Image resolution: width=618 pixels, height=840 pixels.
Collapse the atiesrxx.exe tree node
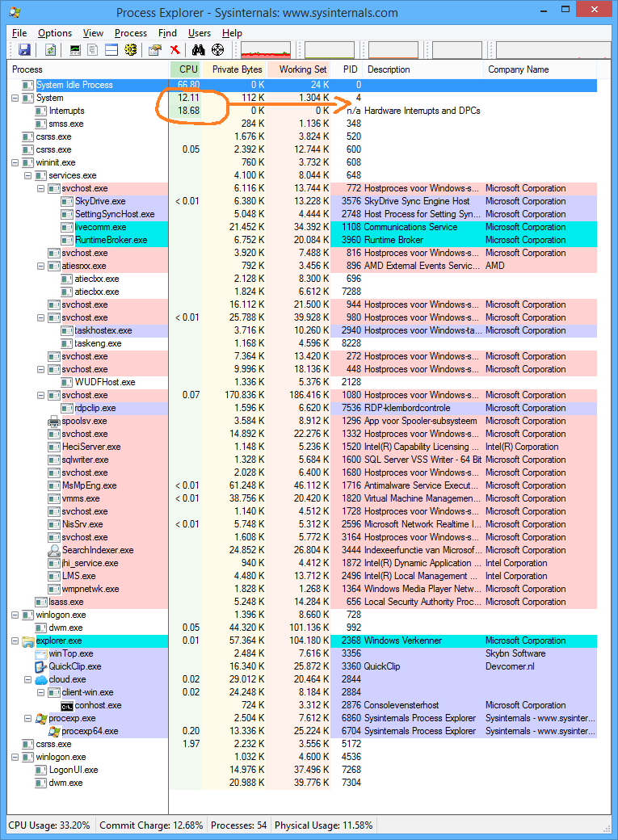(x=40, y=267)
